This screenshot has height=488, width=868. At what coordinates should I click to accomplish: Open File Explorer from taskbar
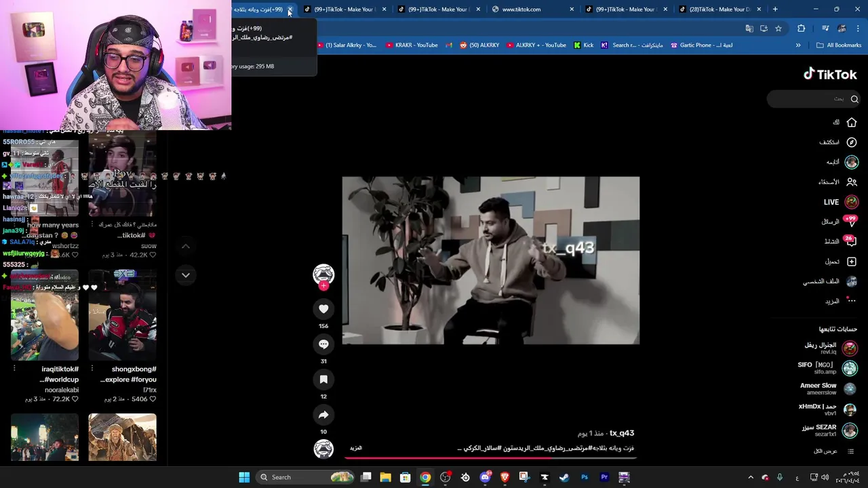385,477
